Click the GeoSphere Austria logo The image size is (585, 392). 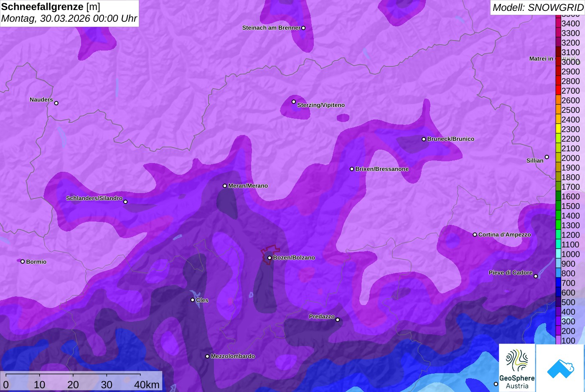[x=517, y=368]
